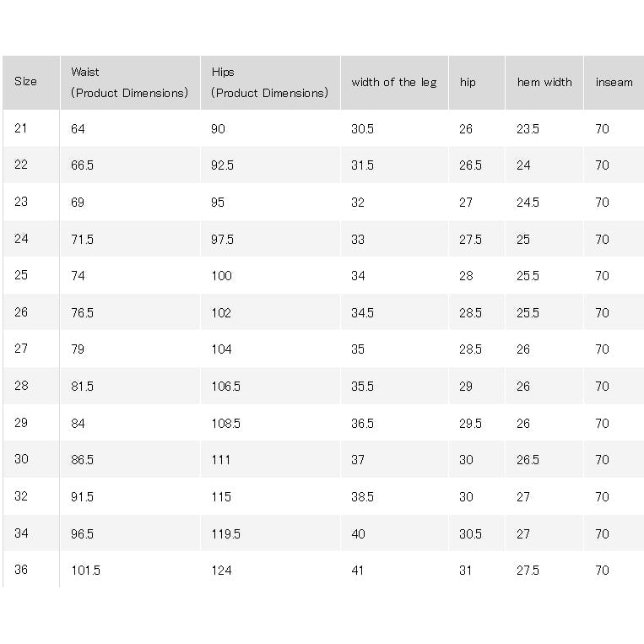This screenshot has width=644, height=644.
Task: Click hips value 106.5 for size 28
Action: (x=225, y=386)
